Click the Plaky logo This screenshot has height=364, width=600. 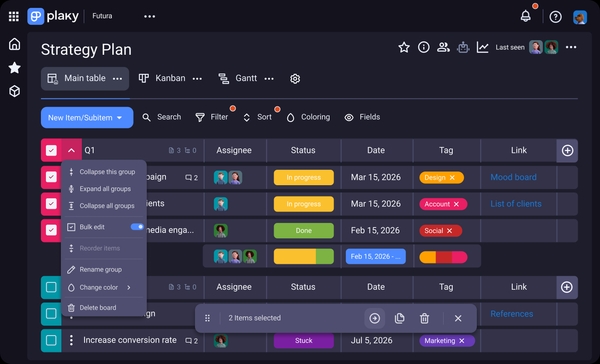(x=53, y=16)
